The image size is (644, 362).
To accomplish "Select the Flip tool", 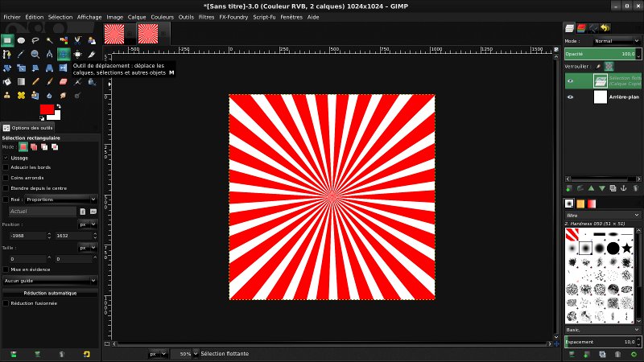I will [x=63, y=68].
